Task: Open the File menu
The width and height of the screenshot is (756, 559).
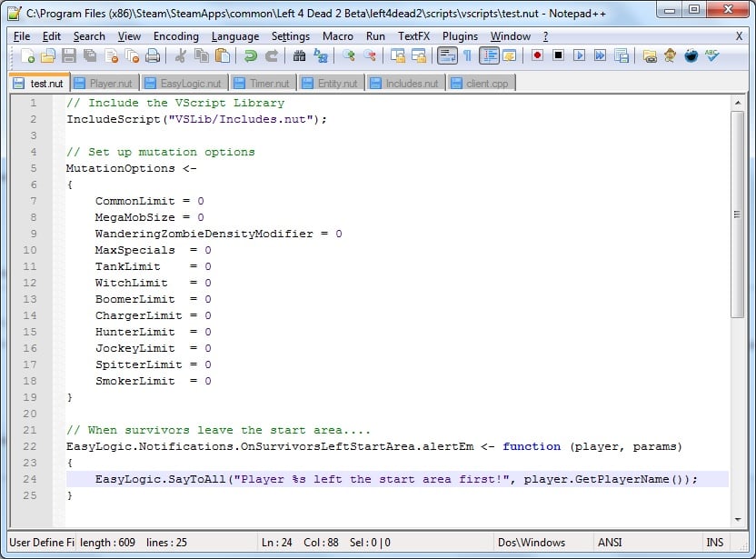Action: (x=22, y=36)
